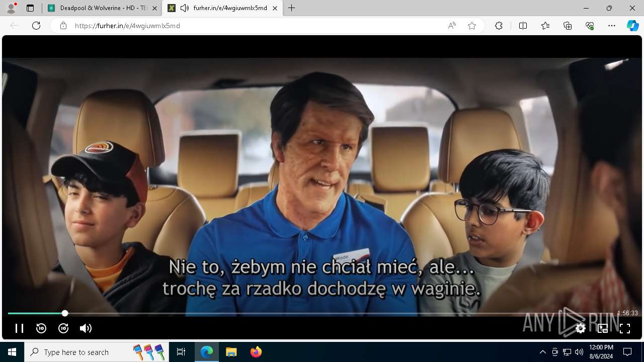Open tab actions menu
Screen dimensions: 644x362
(x=30, y=8)
